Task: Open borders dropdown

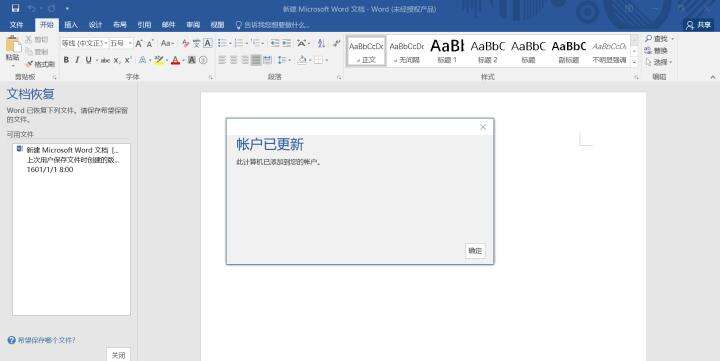Action: [326, 60]
